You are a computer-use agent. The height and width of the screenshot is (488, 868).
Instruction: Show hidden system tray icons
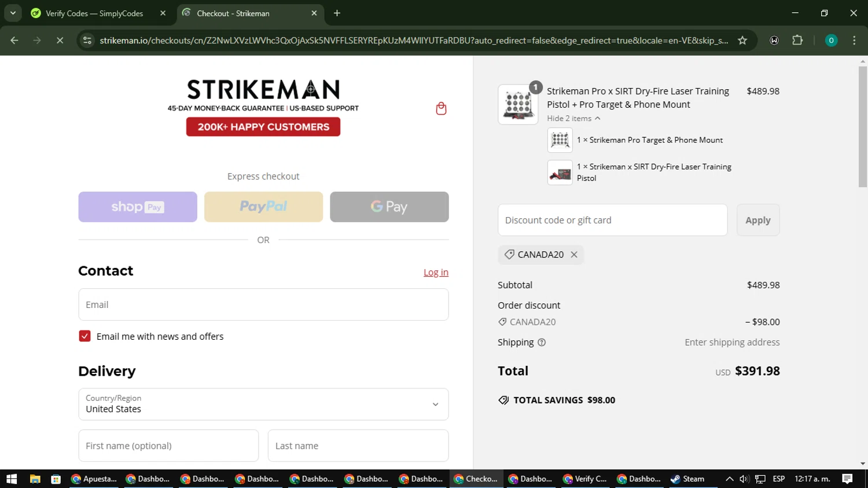point(729,479)
